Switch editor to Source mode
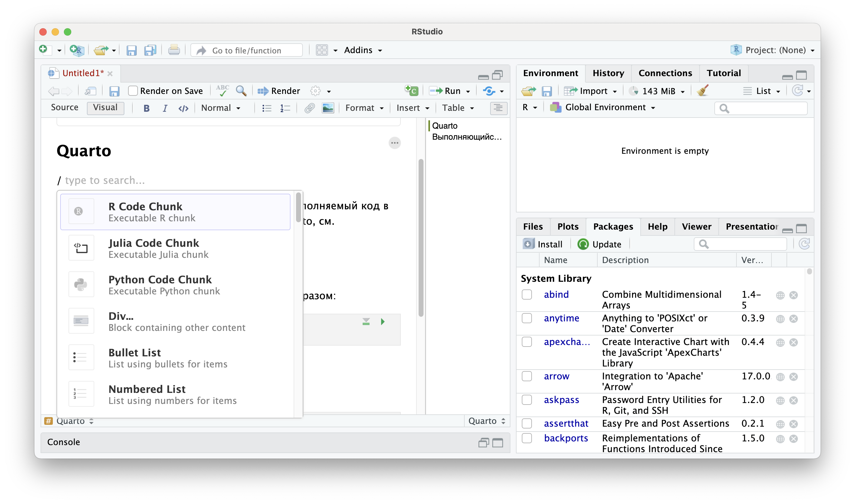 click(x=64, y=108)
